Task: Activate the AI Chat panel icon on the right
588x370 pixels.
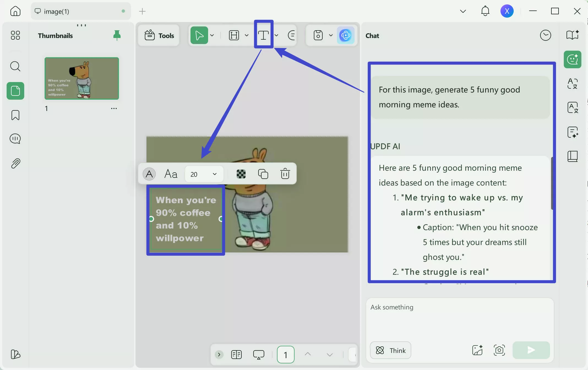Action: (x=572, y=59)
